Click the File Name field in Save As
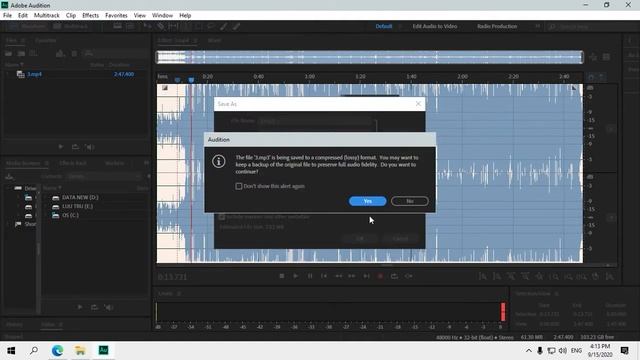The image size is (640, 360). click(316, 121)
